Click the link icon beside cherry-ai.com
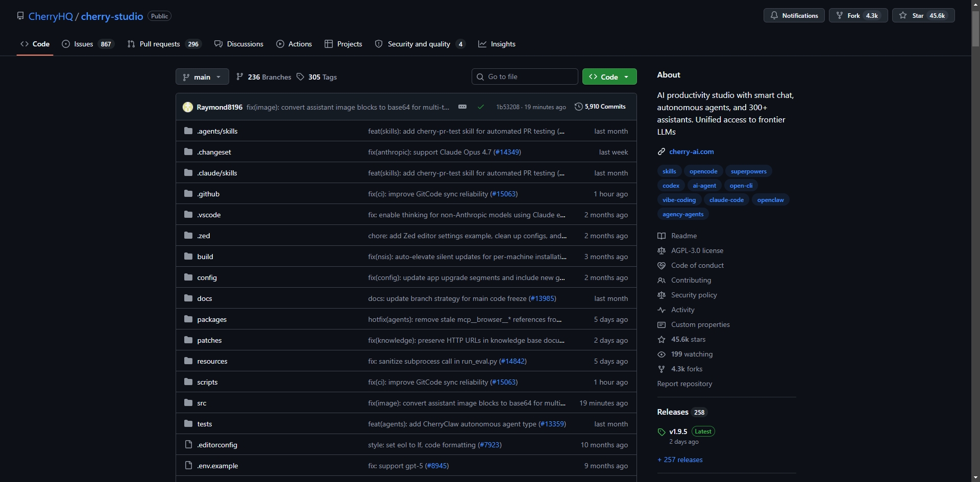This screenshot has height=482, width=980. pos(661,151)
